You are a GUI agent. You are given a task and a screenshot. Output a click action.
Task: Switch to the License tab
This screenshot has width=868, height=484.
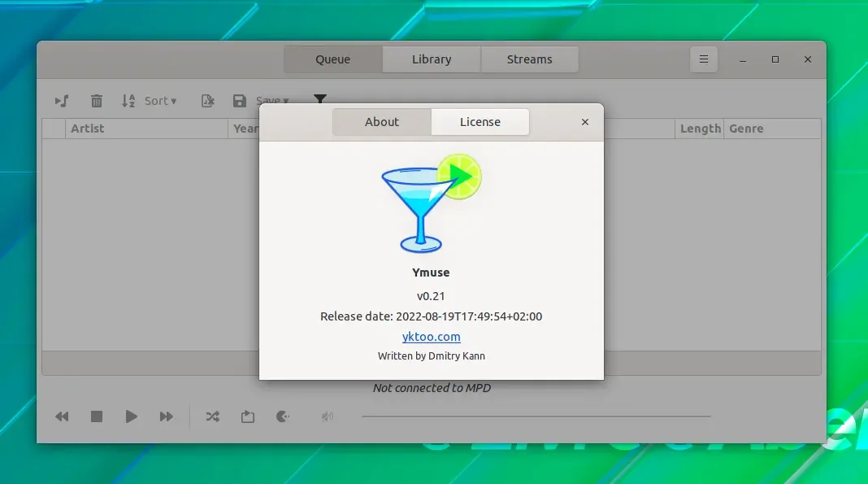[480, 122]
